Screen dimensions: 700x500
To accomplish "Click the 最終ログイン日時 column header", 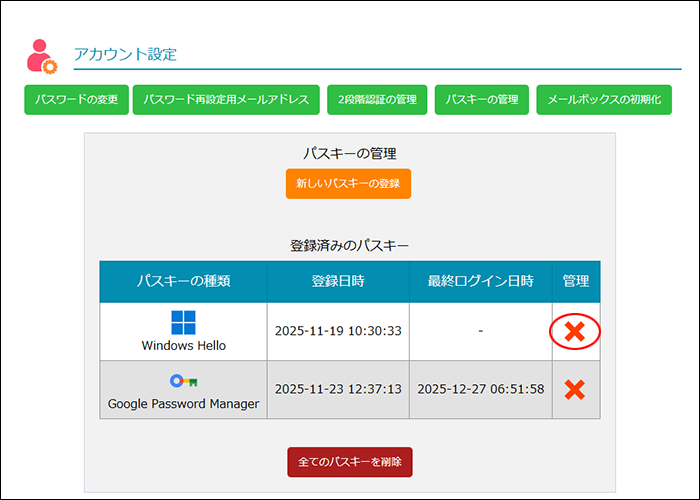I will [481, 281].
